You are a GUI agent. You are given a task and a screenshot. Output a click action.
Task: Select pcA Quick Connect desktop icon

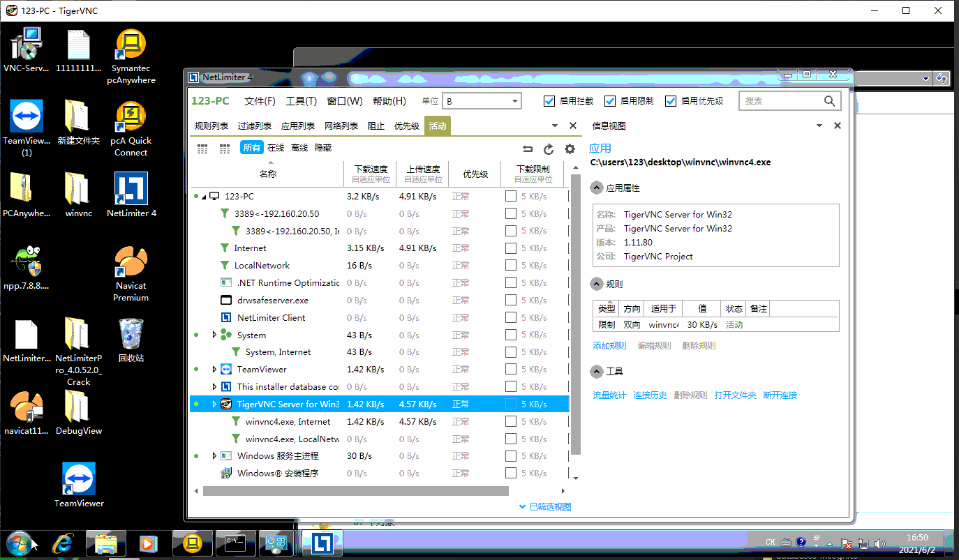(x=131, y=129)
